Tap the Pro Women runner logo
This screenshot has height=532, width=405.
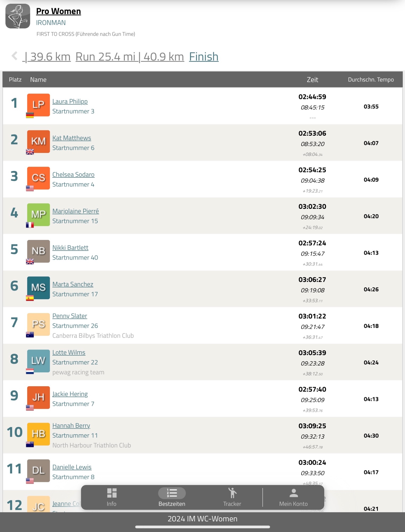tap(18, 16)
